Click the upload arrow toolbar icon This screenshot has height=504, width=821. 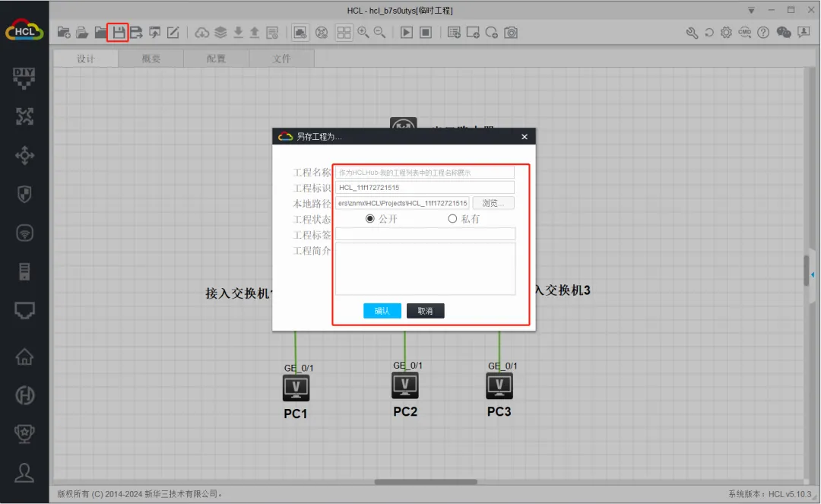click(x=255, y=33)
